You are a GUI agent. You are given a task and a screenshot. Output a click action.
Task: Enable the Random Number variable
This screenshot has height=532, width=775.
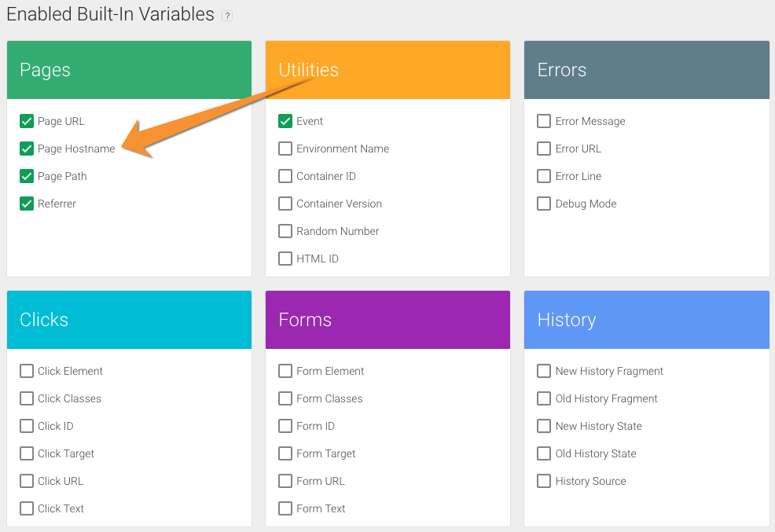[x=285, y=231]
